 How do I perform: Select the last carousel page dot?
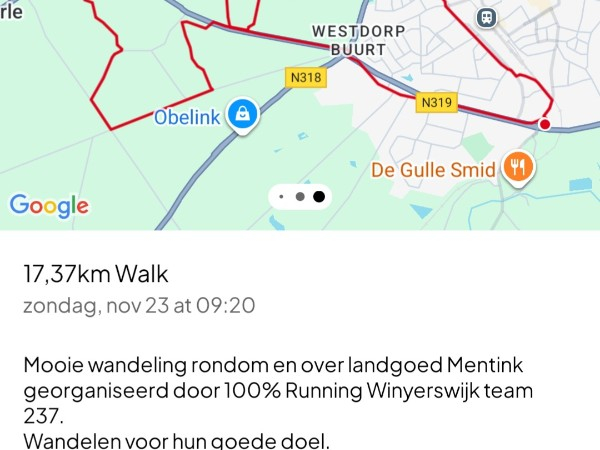(319, 197)
